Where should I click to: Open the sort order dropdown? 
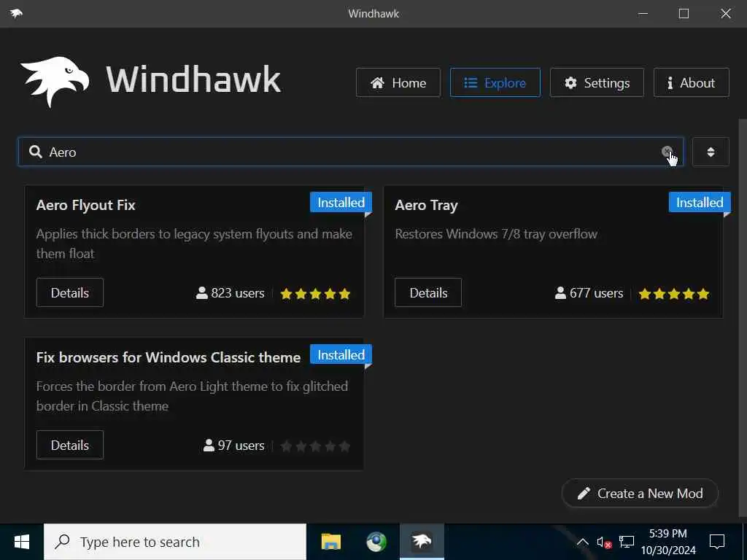pyautogui.click(x=711, y=152)
